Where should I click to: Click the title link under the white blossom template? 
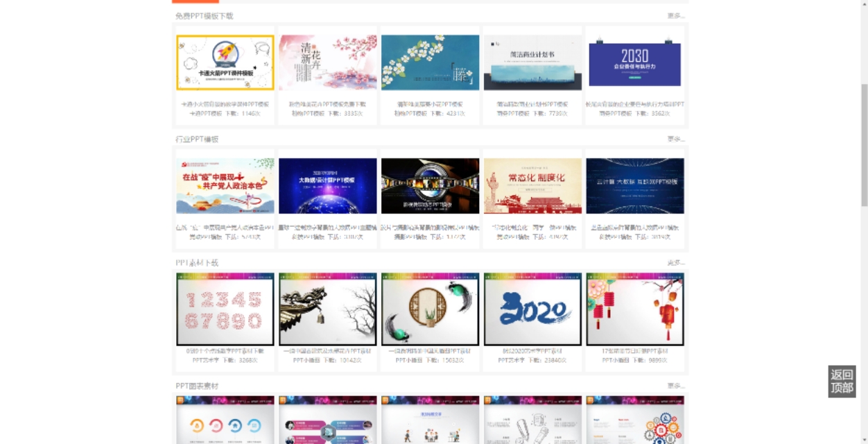(x=430, y=104)
